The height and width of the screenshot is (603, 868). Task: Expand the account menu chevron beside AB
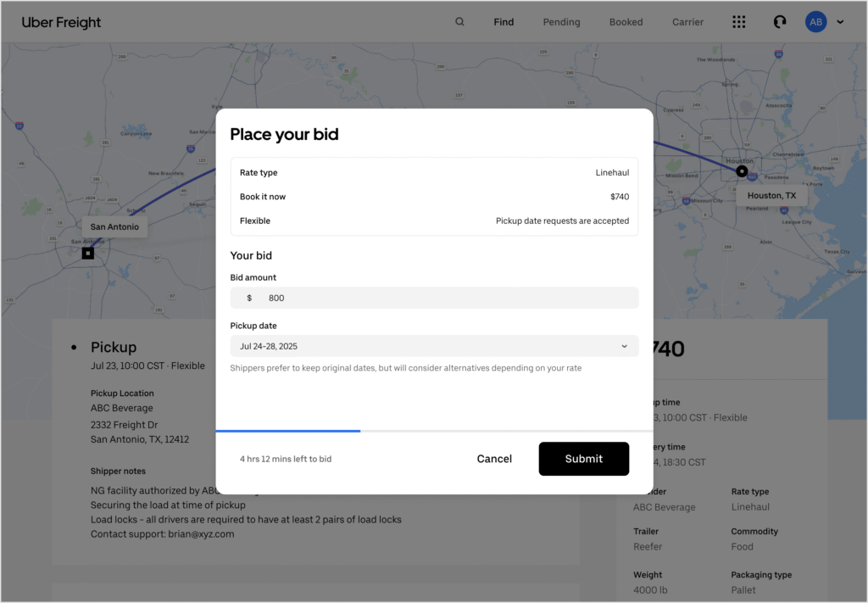click(840, 22)
